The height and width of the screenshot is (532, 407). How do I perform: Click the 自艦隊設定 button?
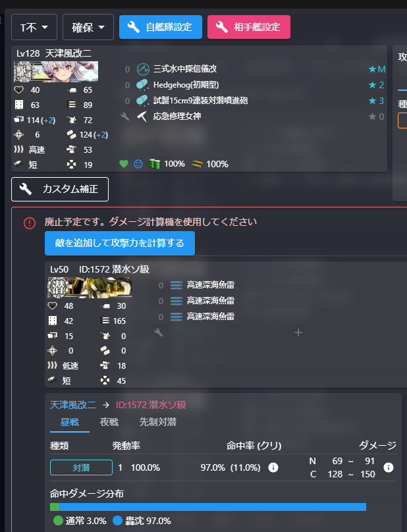point(161,27)
